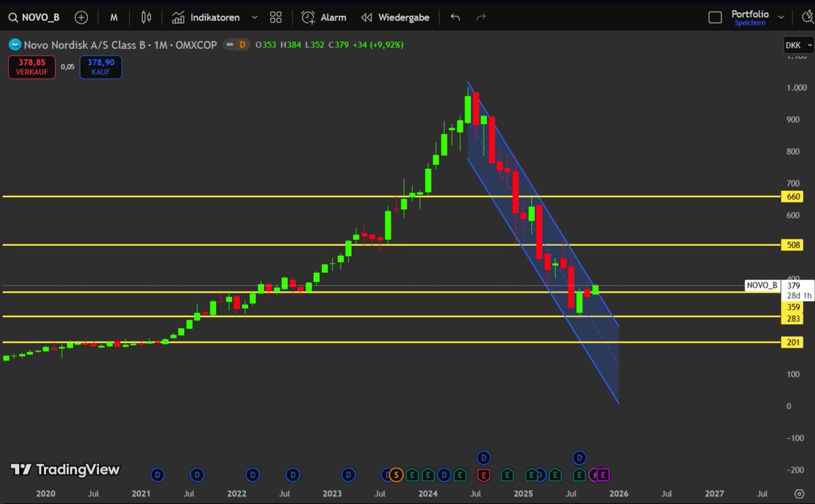
Task: Open the M timeframe interval selector
Action: coord(114,18)
